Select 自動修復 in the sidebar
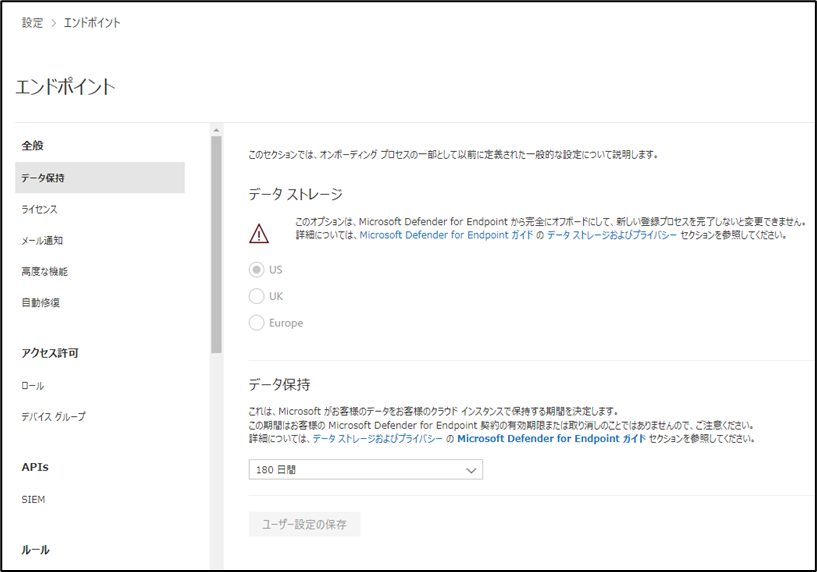Viewport: 817px width, 572px height. point(41,303)
